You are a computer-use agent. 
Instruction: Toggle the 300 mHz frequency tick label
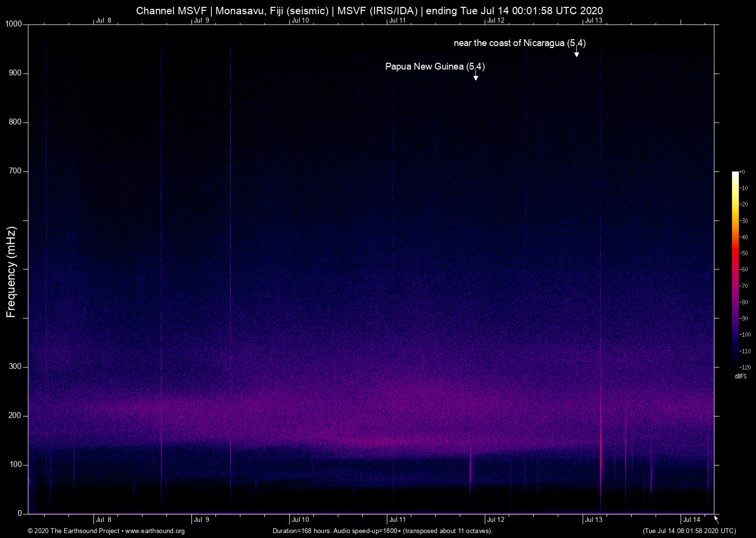click(x=14, y=366)
